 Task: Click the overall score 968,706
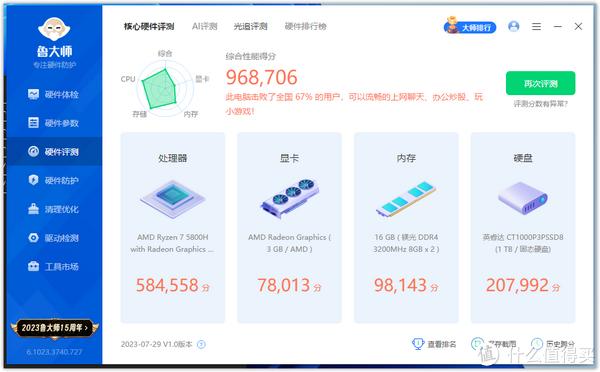click(262, 77)
